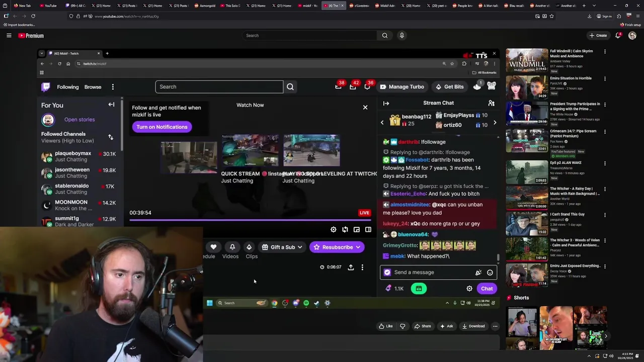
Task: Open Twitch player settings gear
Action: pyautogui.click(x=333, y=230)
